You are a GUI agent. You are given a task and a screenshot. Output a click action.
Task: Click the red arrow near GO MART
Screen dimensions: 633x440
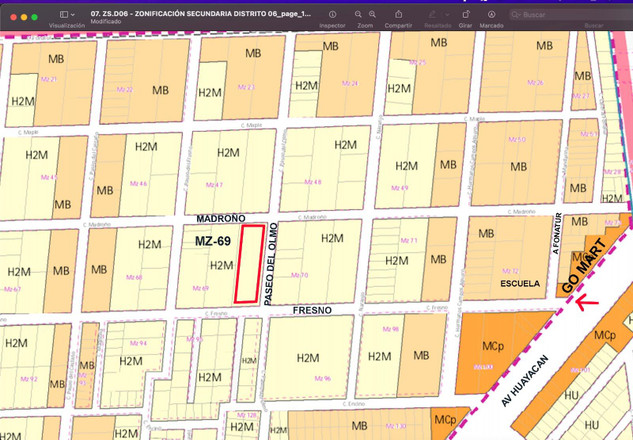585,300
